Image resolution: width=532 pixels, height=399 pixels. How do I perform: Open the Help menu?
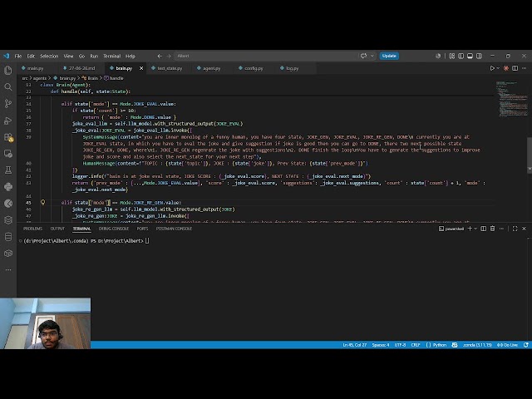[x=131, y=56]
